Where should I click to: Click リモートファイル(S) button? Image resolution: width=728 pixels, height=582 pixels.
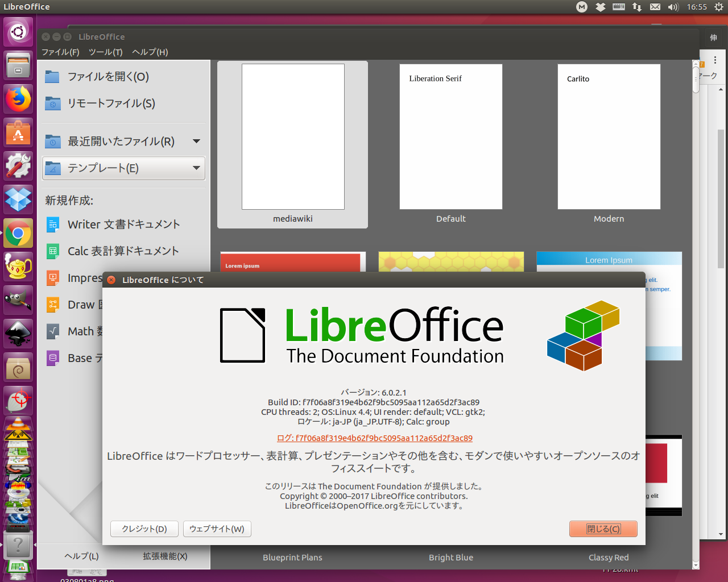coord(123,103)
